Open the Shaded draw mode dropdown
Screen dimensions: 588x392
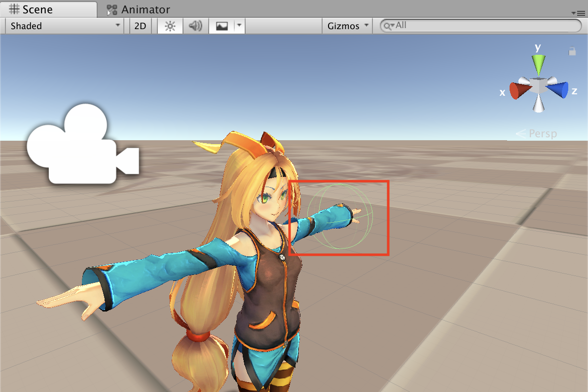click(x=65, y=26)
